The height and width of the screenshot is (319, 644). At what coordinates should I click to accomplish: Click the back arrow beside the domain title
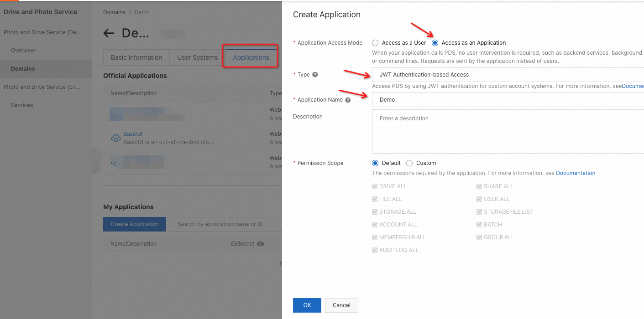(109, 33)
